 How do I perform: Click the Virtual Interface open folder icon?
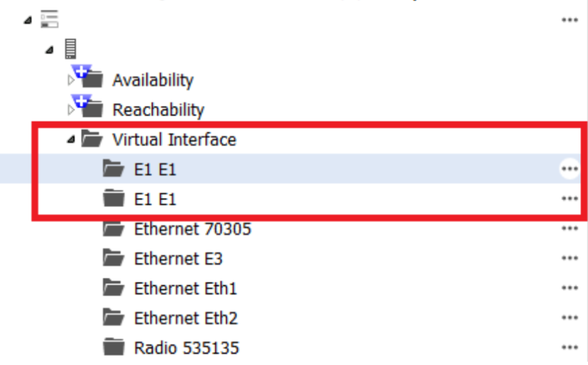(92, 140)
